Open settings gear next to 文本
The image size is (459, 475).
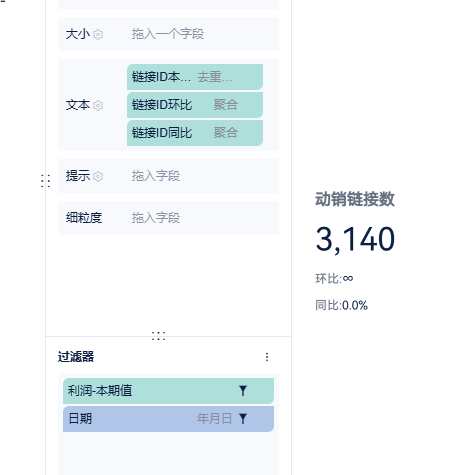pos(98,105)
